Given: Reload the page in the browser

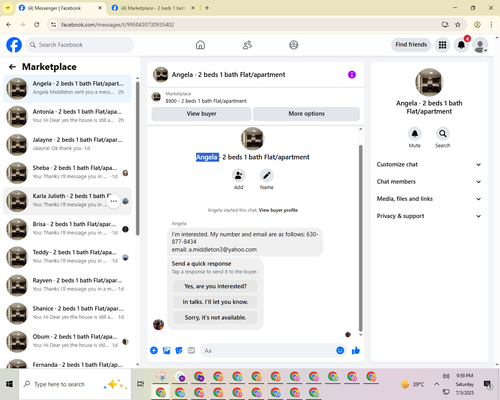Looking at the screenshot, I should [x=37, y=25].
